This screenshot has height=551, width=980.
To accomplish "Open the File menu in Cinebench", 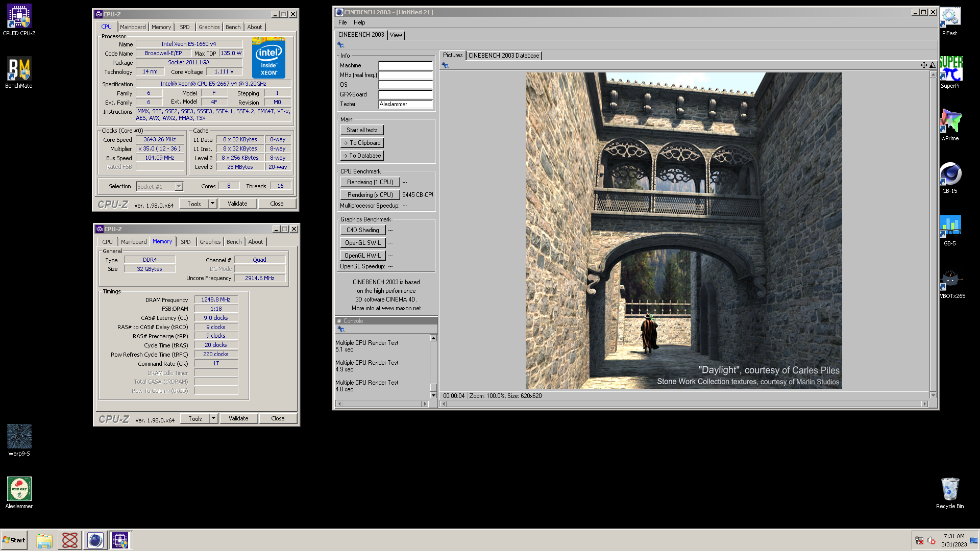I will pos(342,22).
